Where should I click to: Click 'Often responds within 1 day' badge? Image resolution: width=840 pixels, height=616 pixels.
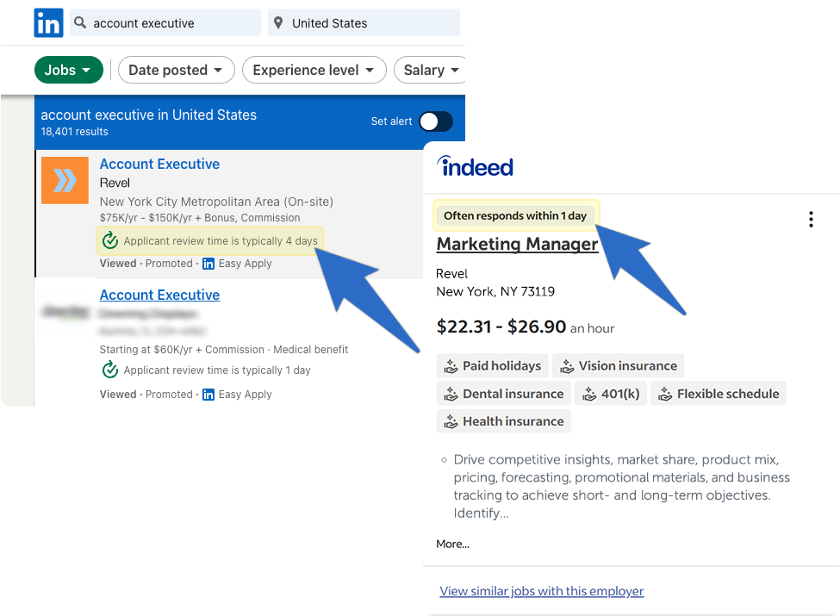click(x=515, y=216)
